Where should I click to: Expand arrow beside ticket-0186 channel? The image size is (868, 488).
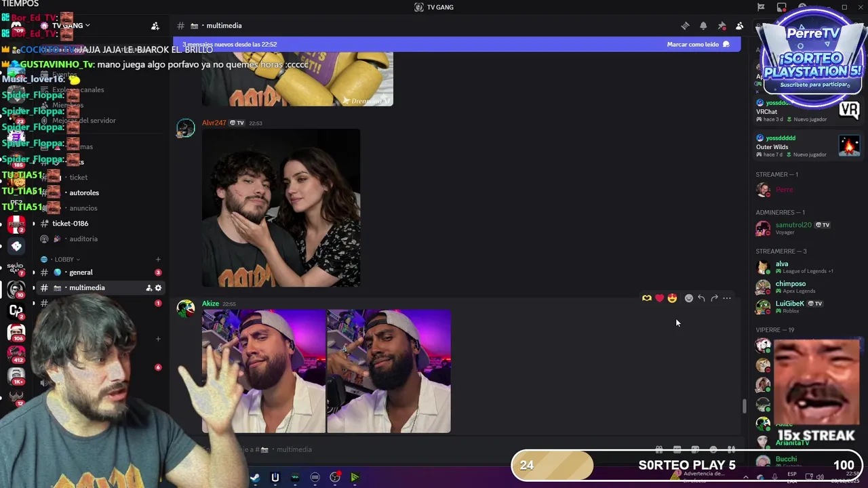33,224
